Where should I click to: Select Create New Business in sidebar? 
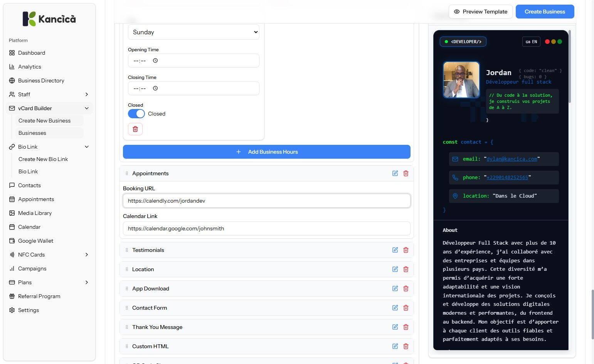coord(49,121)
